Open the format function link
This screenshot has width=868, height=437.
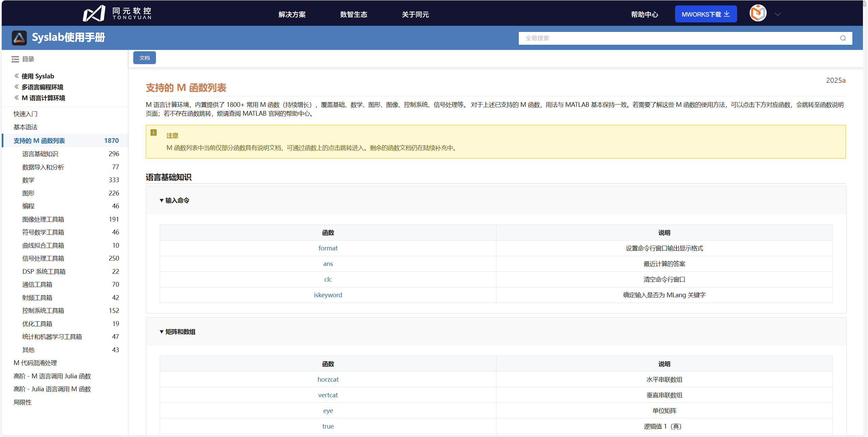(x=328, y=248)
